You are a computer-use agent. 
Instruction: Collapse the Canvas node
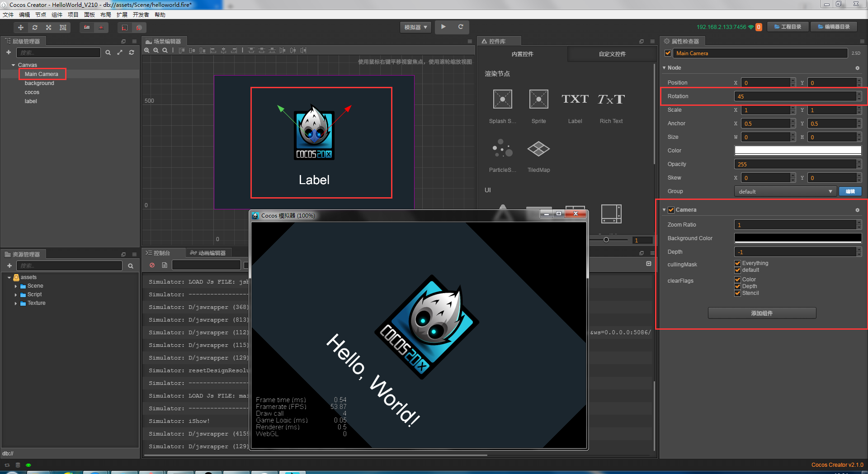point(14,65)
